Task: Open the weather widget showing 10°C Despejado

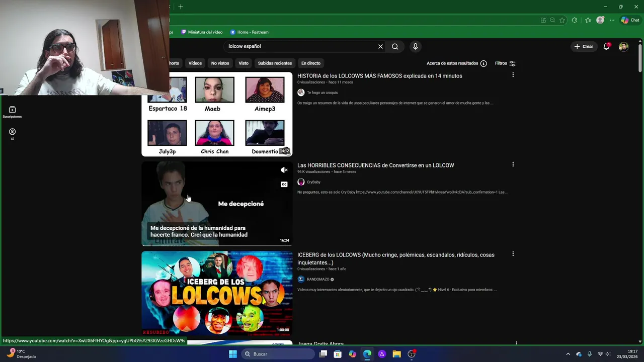Action: click(21, 353)
